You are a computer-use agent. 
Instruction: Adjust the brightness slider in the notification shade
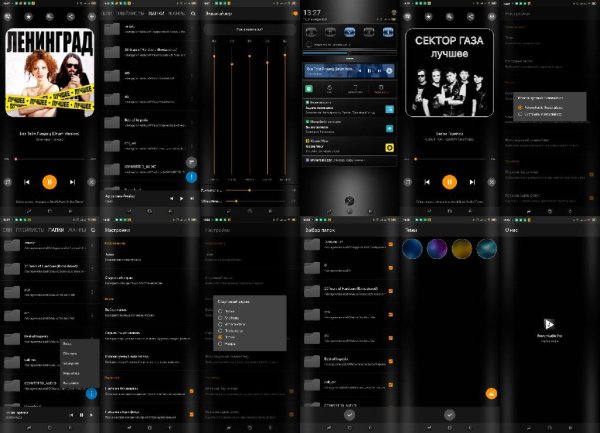coord(349,52)
